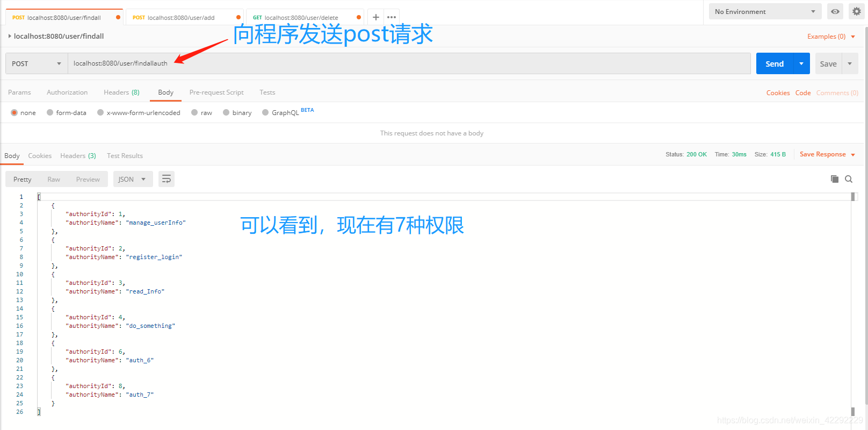Toggle line wrap in response viewer

click(x=167, y=179)
